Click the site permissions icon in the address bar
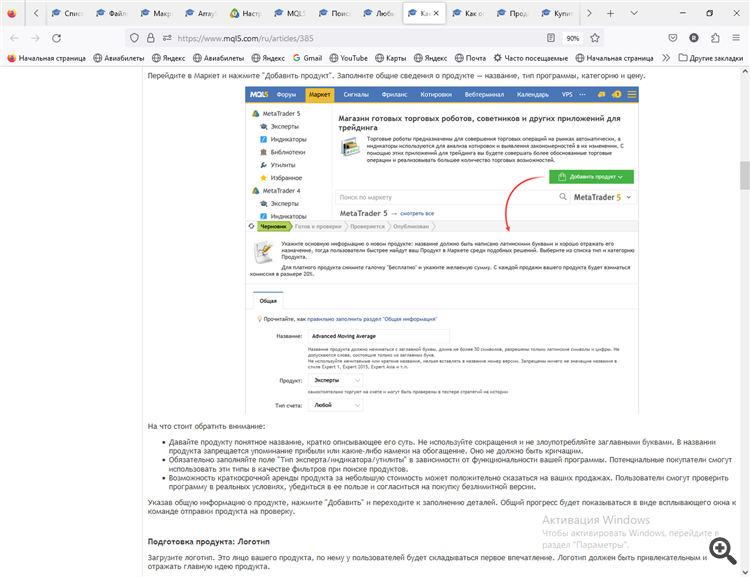750x577 pixels. point(167,38)
